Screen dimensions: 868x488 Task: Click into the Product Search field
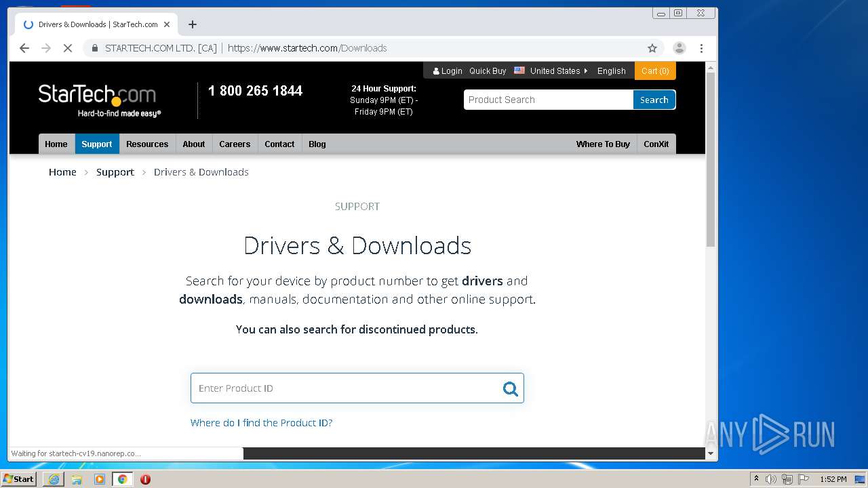pyautogui.click(x=548, y=100)
